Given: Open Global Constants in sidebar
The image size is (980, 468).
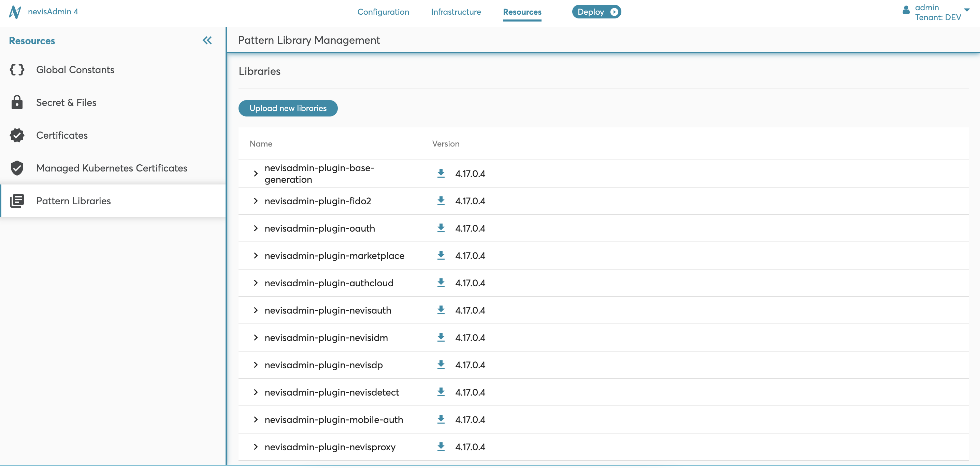Looking at the screenshot, I should pos(75,70).
